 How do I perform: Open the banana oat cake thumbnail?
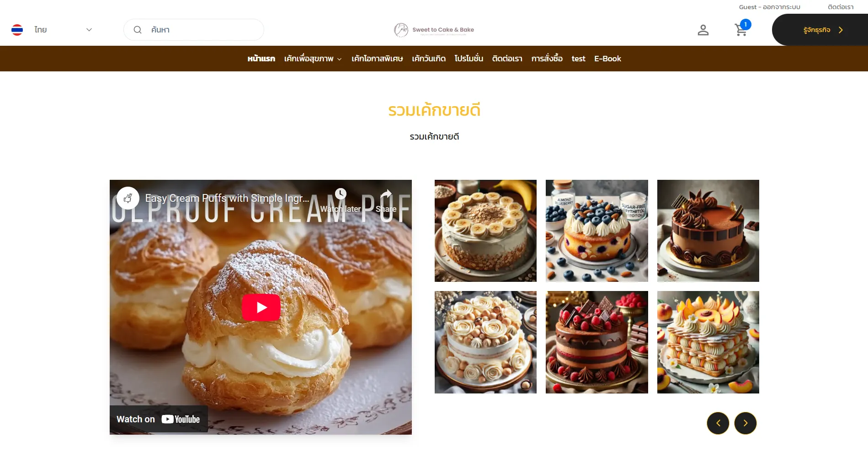point(485,231)
